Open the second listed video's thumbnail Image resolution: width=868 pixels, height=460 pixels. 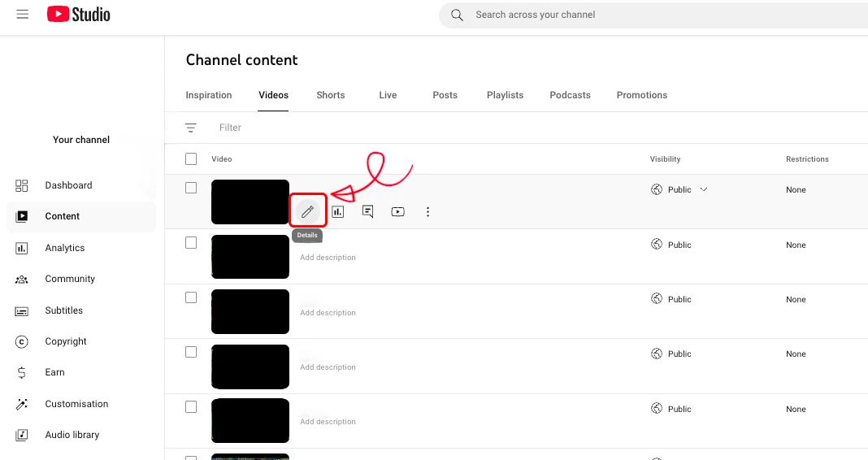coord(250,257)
